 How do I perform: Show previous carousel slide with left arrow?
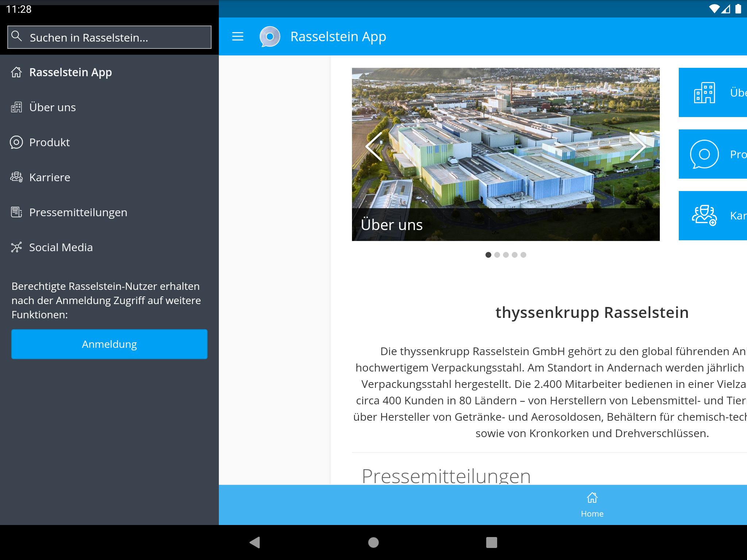coord(374,147)
